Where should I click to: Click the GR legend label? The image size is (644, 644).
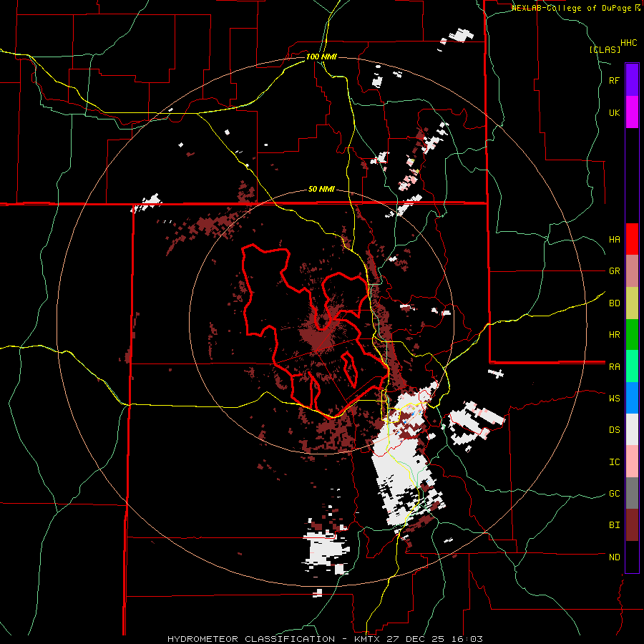(x=614, y=271)
